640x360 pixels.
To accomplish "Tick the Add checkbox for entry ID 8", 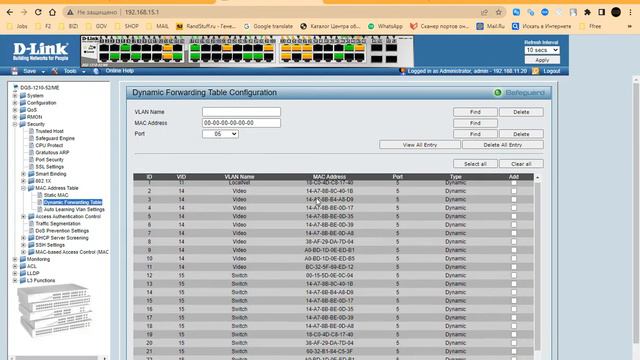I will tap(514, 242).
